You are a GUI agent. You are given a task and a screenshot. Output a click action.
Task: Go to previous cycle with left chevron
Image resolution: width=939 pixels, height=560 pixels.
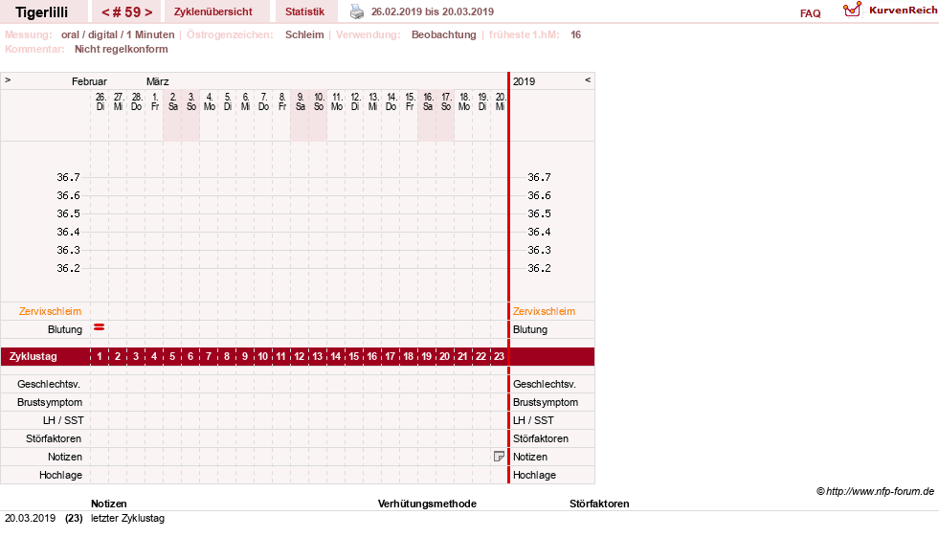click(x=105, y=12)
